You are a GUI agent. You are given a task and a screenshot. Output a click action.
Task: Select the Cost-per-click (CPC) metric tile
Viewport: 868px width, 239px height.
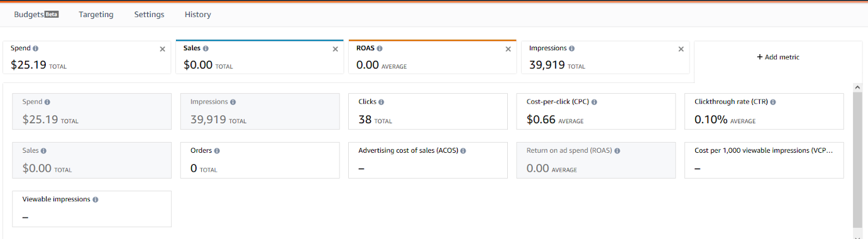point(596,111)
